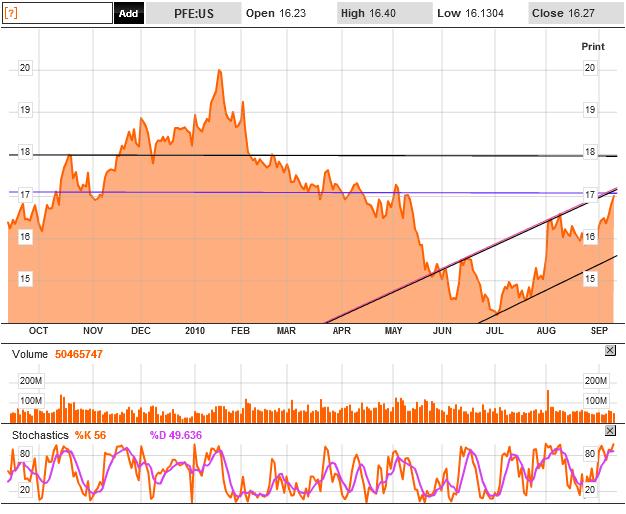Click the 2010 label on time axis
Screen dimensions: 626x514
pyautogui.click(x=195, y=331)
